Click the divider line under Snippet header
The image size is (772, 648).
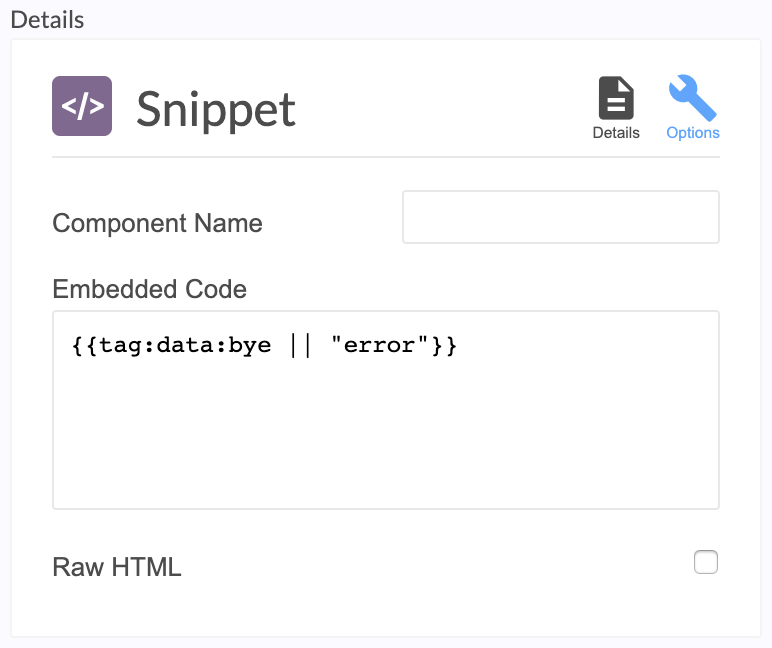click(386, 157)
